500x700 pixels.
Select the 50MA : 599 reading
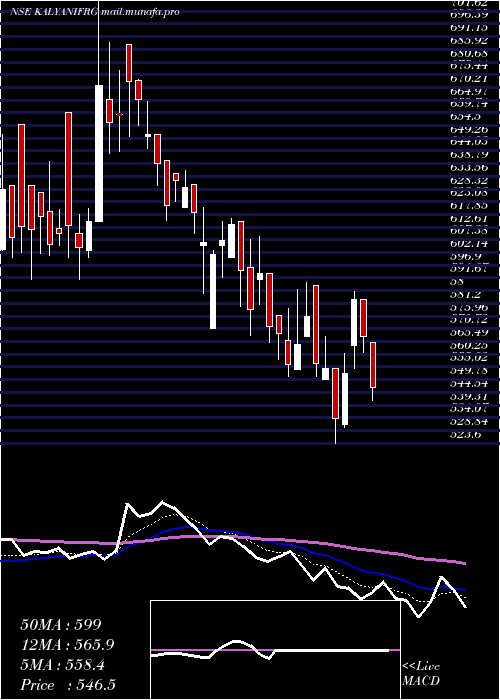click(62, 625)
